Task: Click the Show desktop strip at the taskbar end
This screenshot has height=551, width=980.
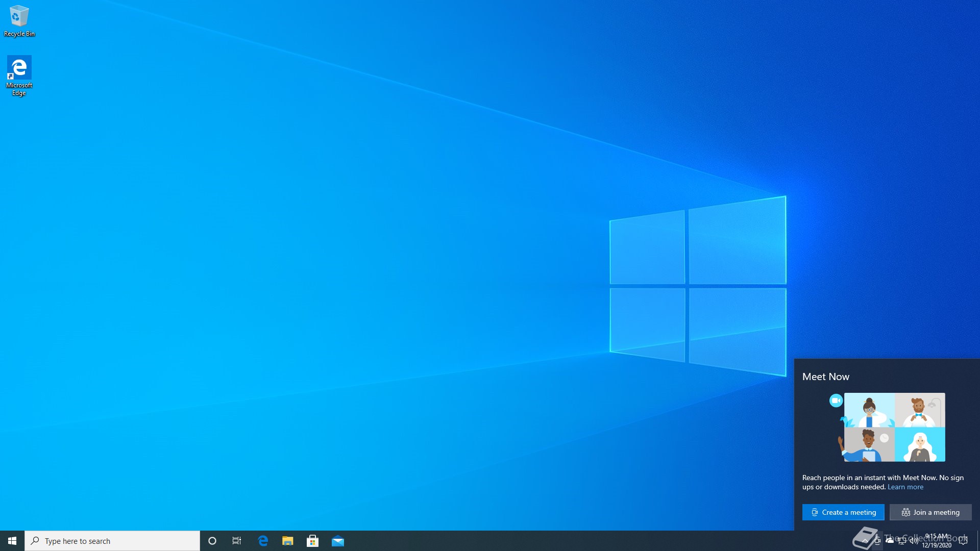Action: pos(978,541)
